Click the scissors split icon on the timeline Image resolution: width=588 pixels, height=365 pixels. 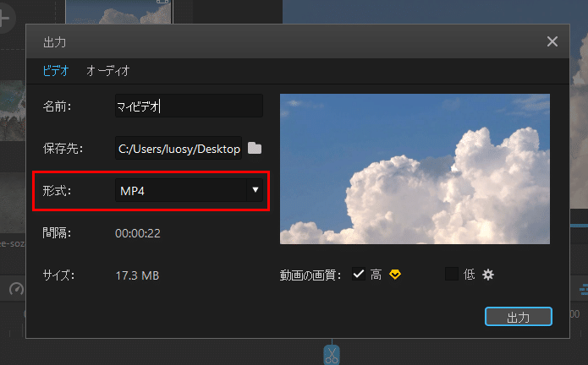coord(332,355)
